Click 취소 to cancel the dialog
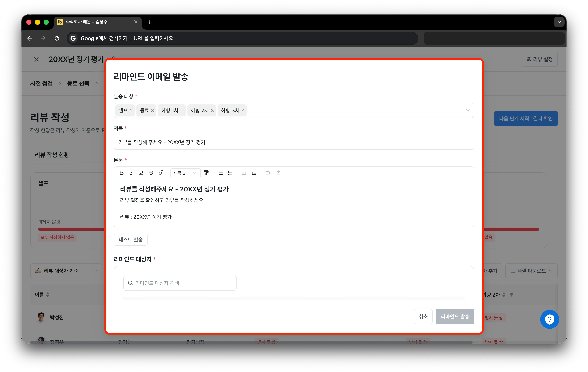588x372 pixels. 423,316
